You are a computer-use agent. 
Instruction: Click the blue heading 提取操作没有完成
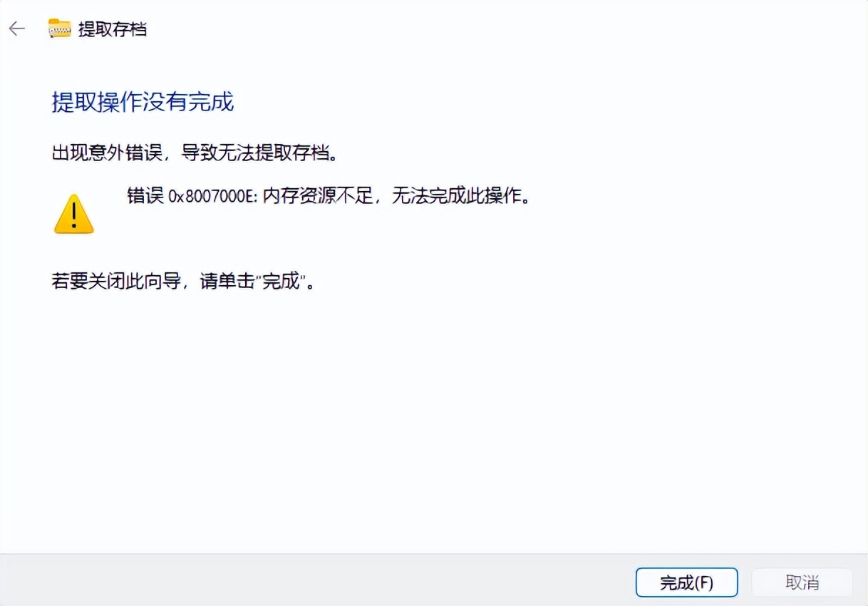pyautogui.click(x=143, y=102)
